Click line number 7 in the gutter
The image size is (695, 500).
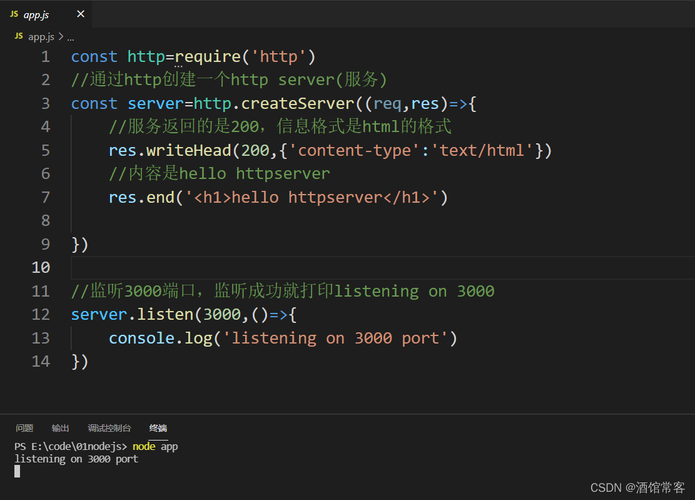click(x=45, y=198)
